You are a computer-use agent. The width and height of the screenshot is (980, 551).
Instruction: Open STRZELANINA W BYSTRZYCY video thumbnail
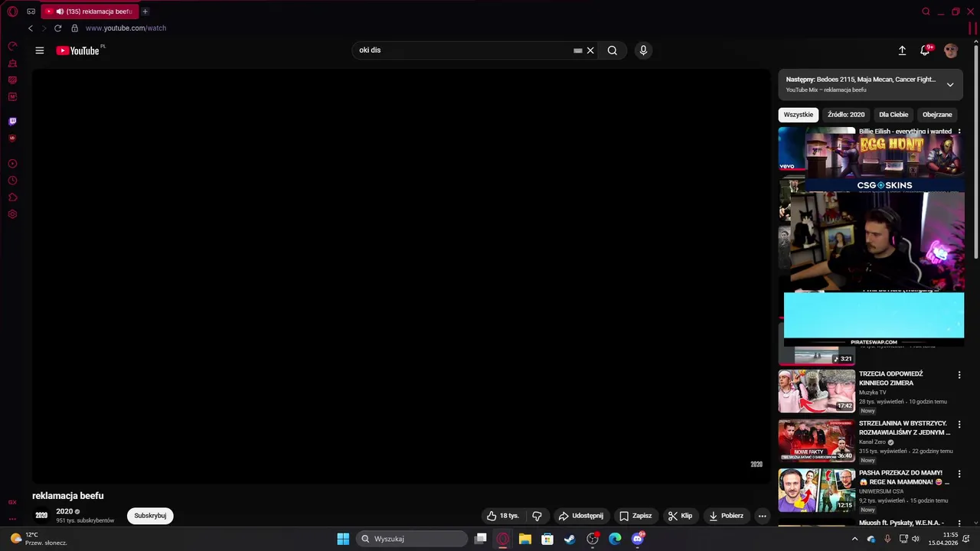pos(817,441)
